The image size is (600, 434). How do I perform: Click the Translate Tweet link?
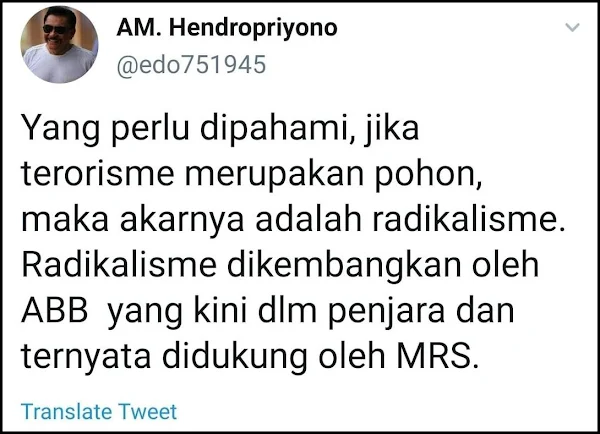click(99, 412)
